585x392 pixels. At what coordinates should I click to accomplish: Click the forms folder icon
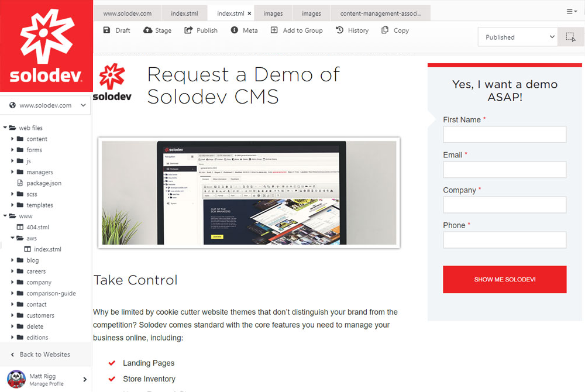pyautogui.click(x=20, y=150)
